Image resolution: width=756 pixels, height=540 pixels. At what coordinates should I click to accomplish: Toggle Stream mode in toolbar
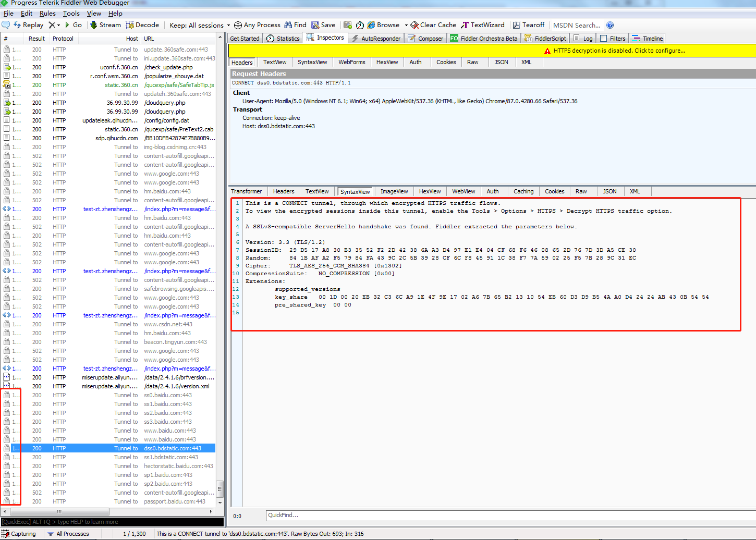(105, 25)
